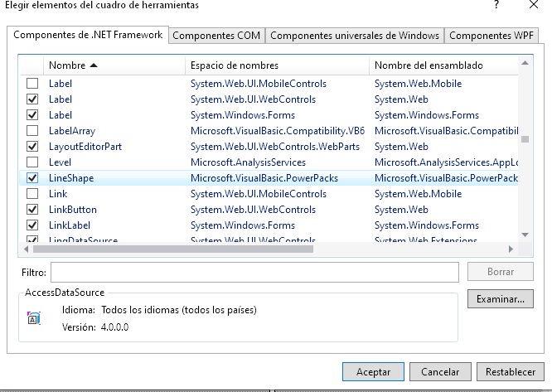Click the vertical scrollbar down arrow
552x392 pixels.
coord(525,235)
